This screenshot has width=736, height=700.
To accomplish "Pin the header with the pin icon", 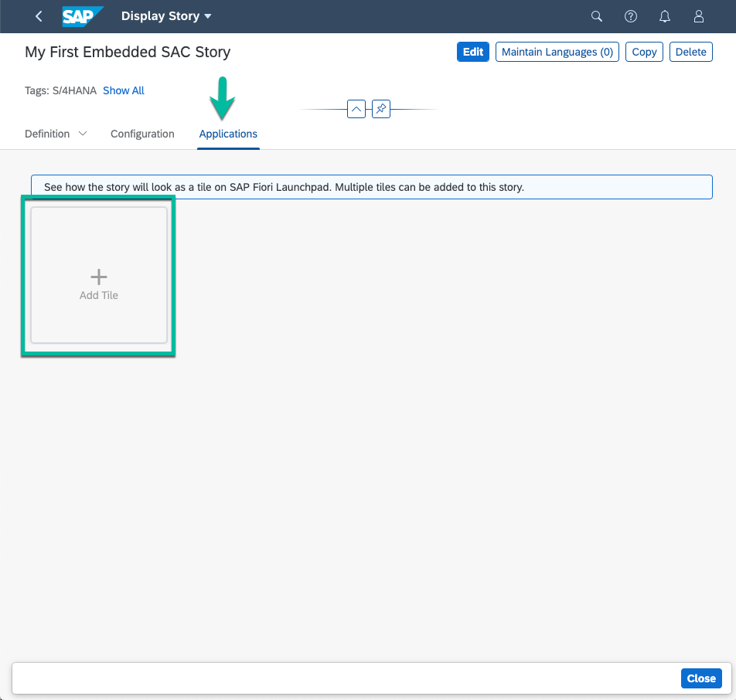I will coord(380,109).
